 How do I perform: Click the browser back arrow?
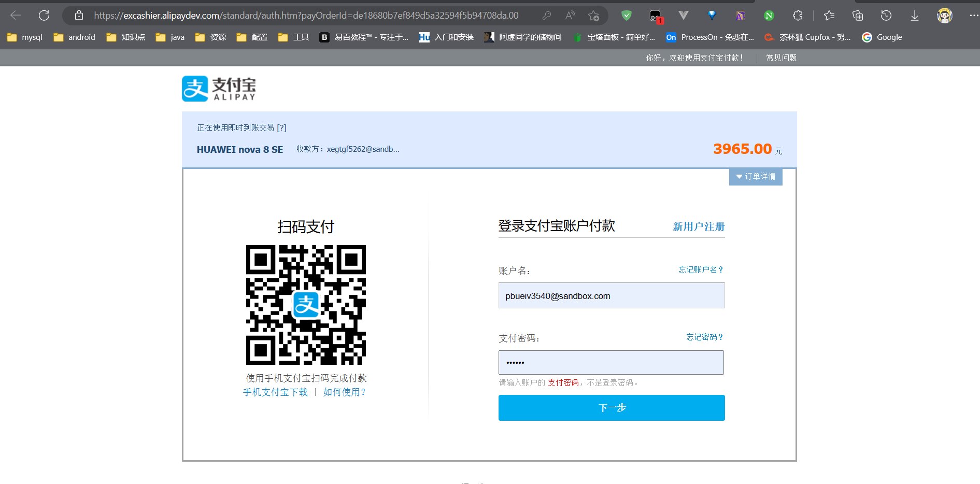tap(16, 16)
